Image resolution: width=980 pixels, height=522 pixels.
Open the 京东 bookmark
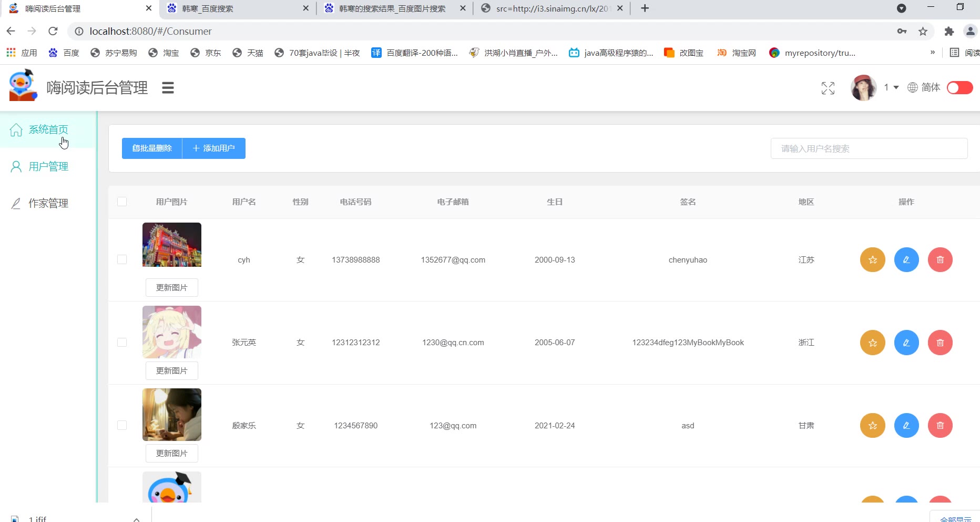tap(206, 53)
